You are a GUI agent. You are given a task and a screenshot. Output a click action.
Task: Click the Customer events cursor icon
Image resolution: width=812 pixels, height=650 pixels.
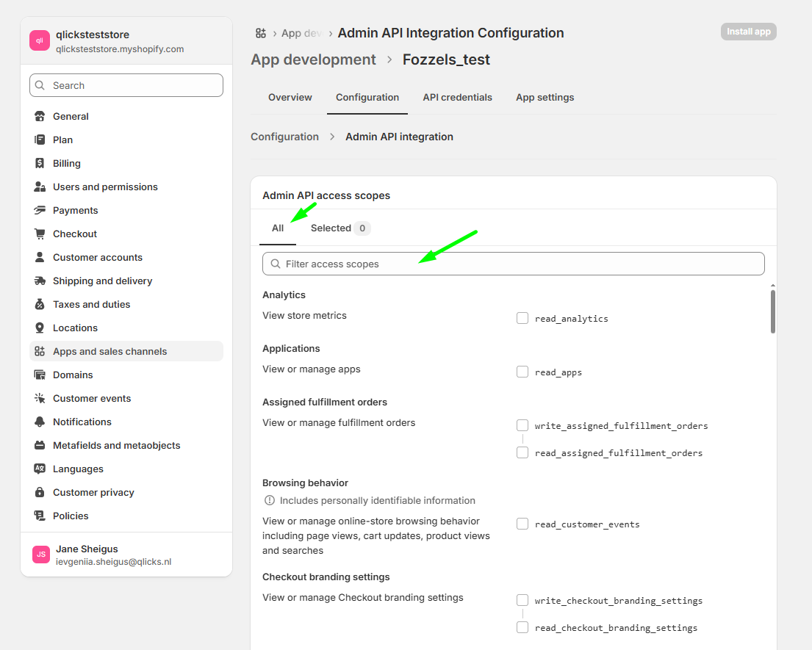tap(40, 399)
